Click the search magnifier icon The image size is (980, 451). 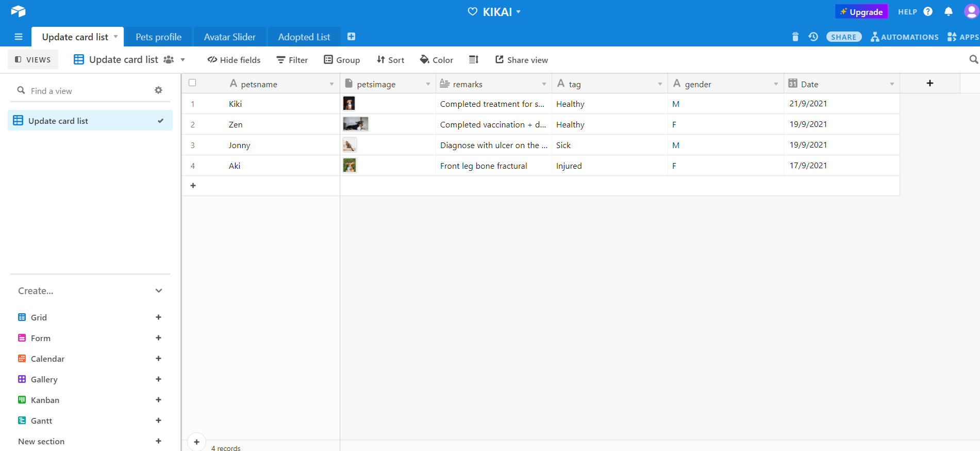pos(973,60)
